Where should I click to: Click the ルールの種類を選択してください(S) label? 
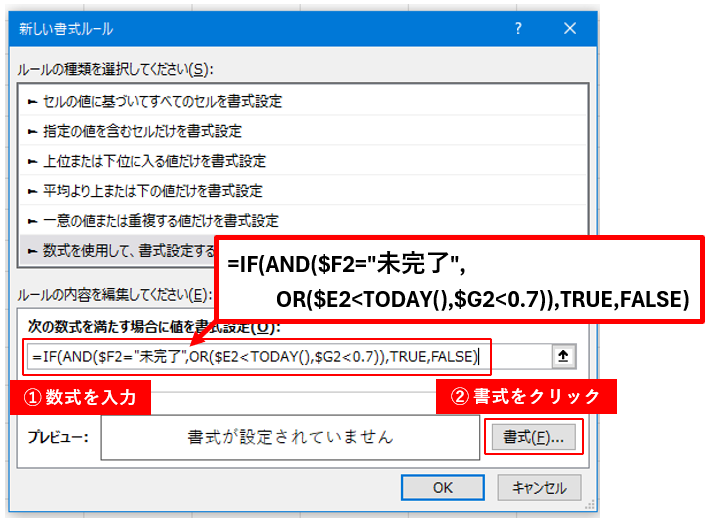[x=115, y=69]
